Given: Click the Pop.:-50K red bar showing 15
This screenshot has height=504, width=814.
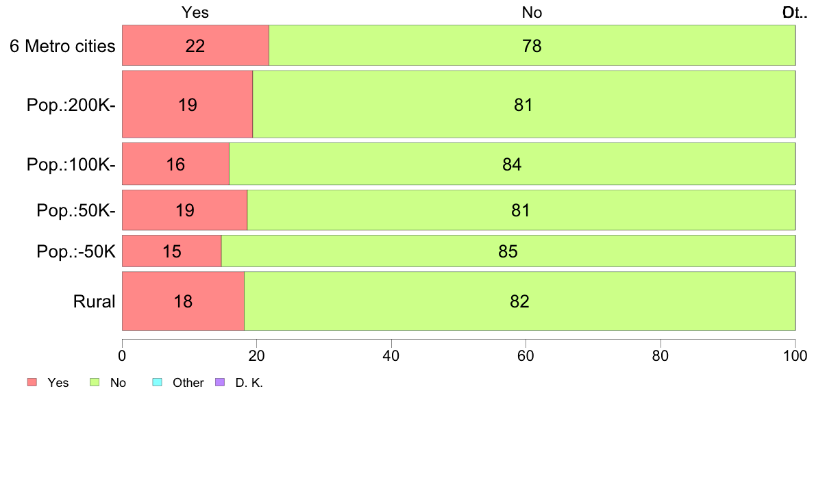Looking at the screenshot, I should [x=172, y=251].
